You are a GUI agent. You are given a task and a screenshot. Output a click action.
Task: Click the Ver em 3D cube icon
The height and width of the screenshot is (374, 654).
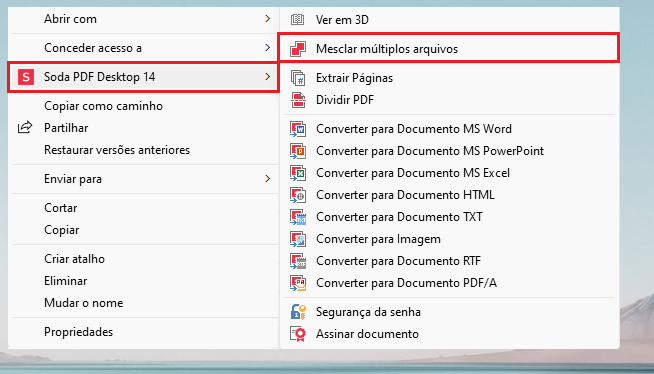(297, 19)
